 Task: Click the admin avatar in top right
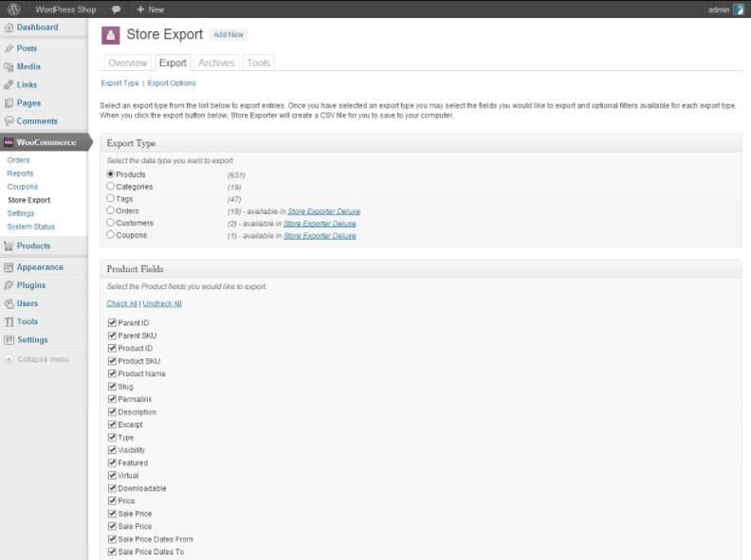[739, 9]
